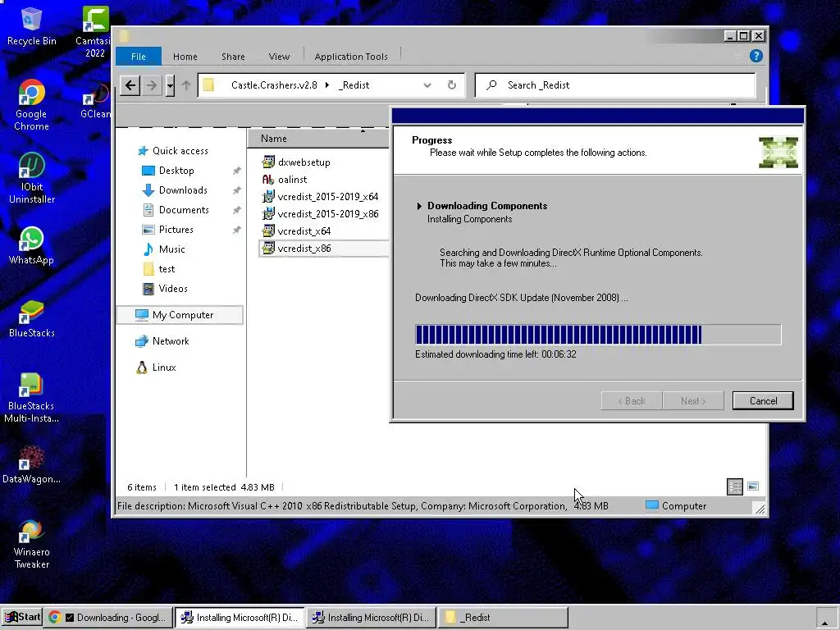Switch to large thumbnails view icon
The height and width of the screenshot is (630, 840).
[x=753, y=486]
